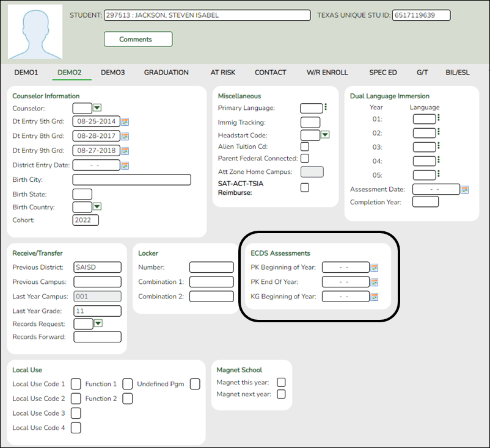
Task: Check the Alien Tuition Cd checkbox
Action: pyautogui.click(x=304, y=146)
